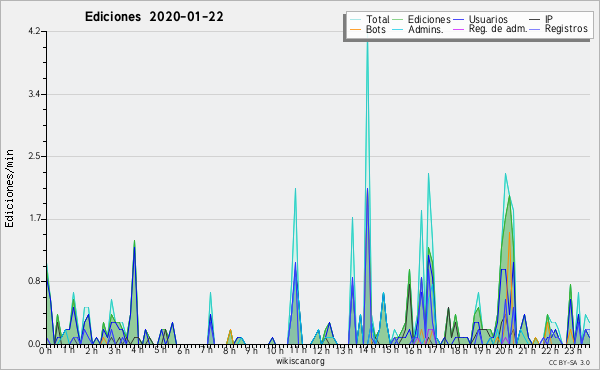Click the '20 h' x-axis label
Screen dimensions: 600x370
tap(505, 350)
